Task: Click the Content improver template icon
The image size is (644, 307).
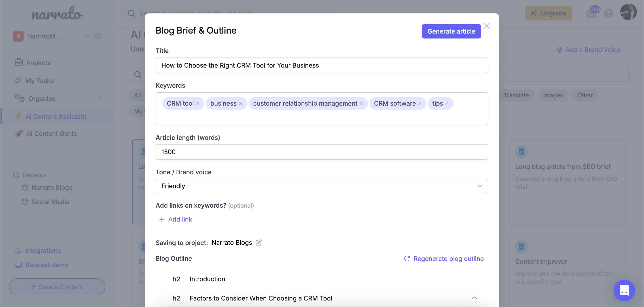Action: (521, 246)
